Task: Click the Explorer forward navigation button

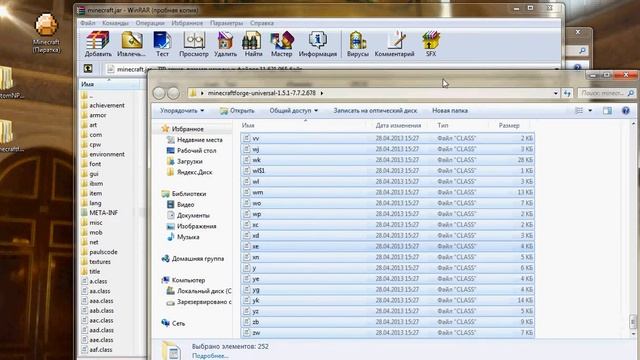Action: pos(173,93)
